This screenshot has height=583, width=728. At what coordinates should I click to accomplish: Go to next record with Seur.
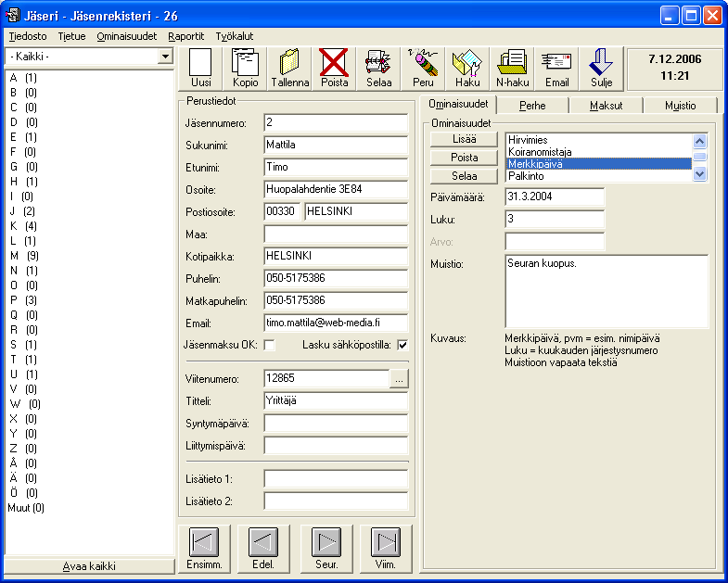pyautogui.click(x=326, y=549)
